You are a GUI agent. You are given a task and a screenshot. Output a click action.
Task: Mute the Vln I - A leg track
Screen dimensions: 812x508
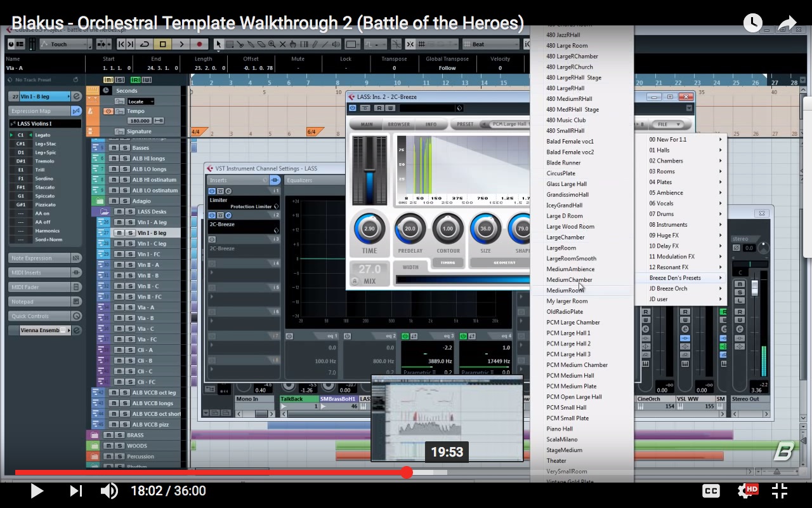point(118,222)
